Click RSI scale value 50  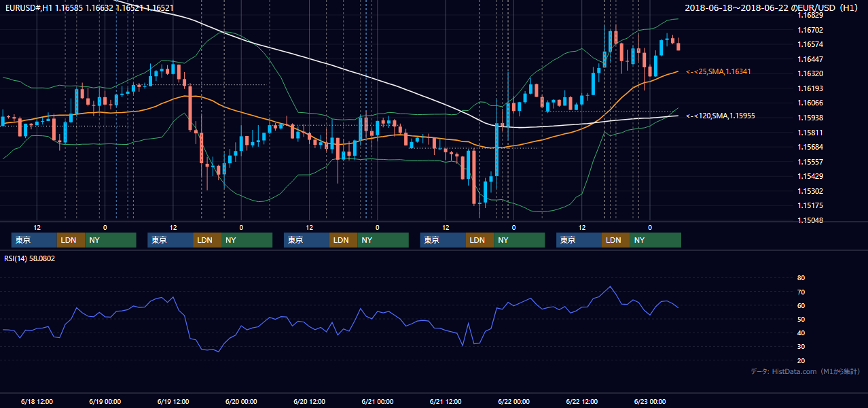pos(801,319)
